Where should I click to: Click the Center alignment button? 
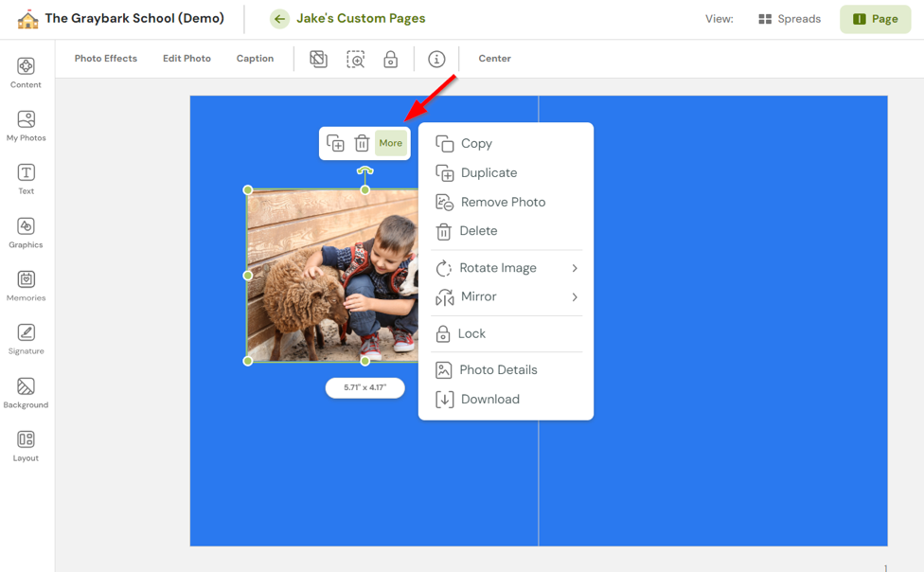point(494,58)
